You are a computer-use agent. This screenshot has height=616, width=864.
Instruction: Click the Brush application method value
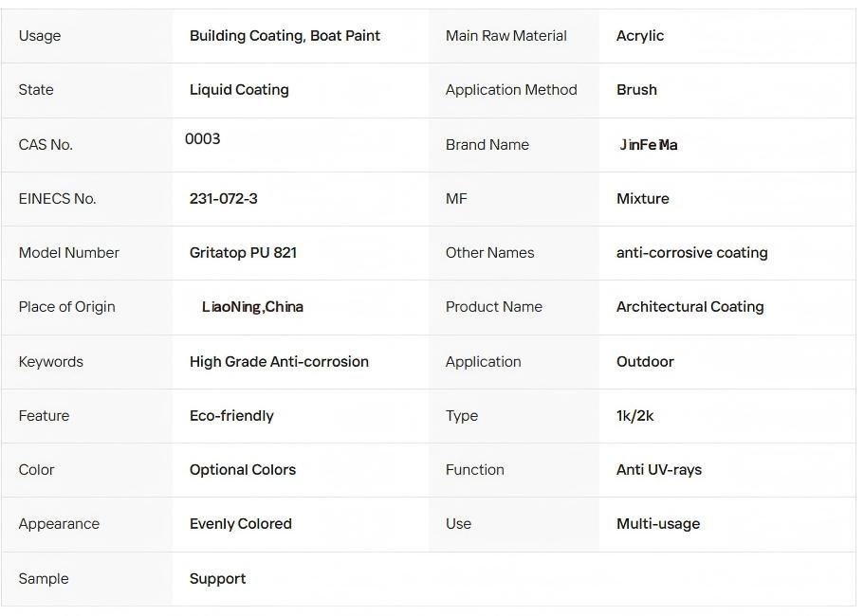pyautogui.click(x=636, y=90)
